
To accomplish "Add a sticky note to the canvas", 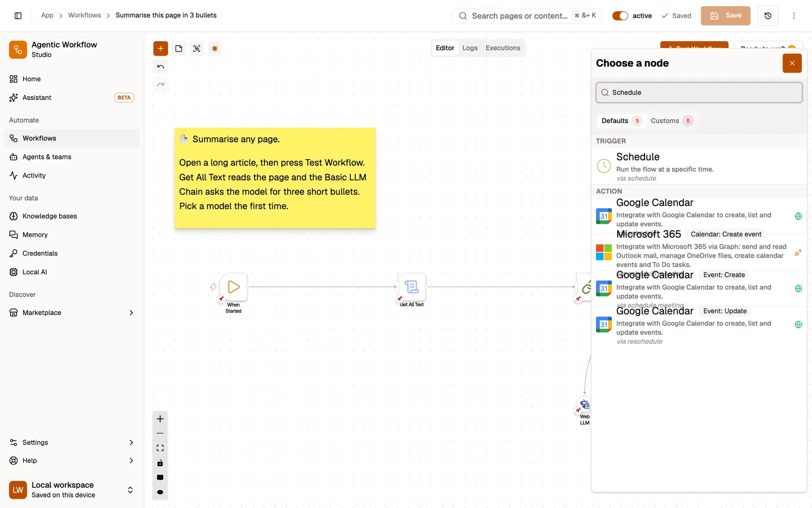I will point(179,48).
